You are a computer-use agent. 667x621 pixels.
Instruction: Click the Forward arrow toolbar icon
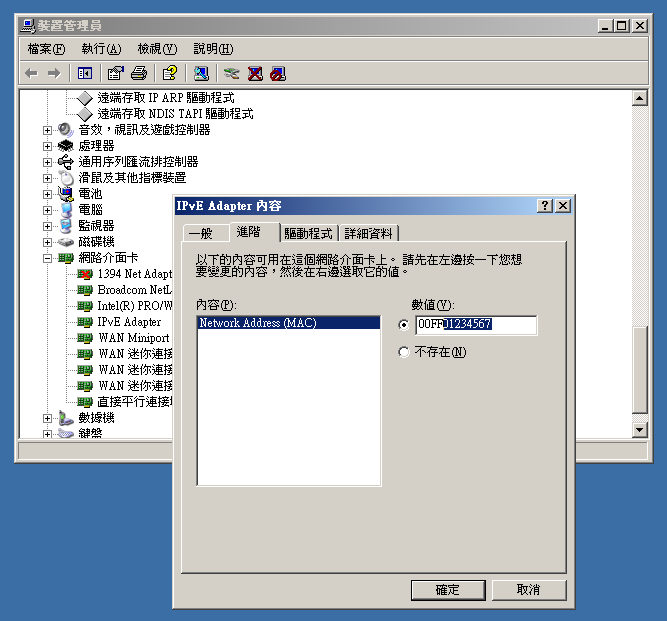(x=54, y=74)
